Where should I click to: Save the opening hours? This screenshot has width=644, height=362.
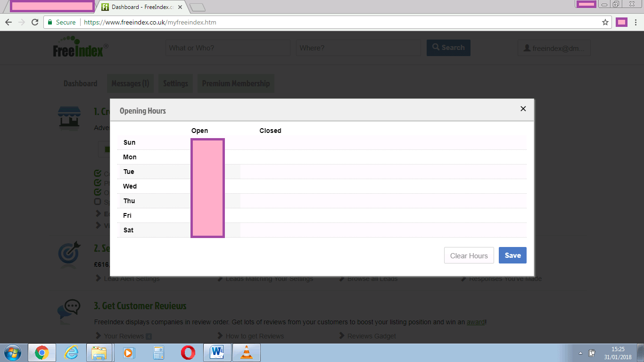click(x=512, y=255)
